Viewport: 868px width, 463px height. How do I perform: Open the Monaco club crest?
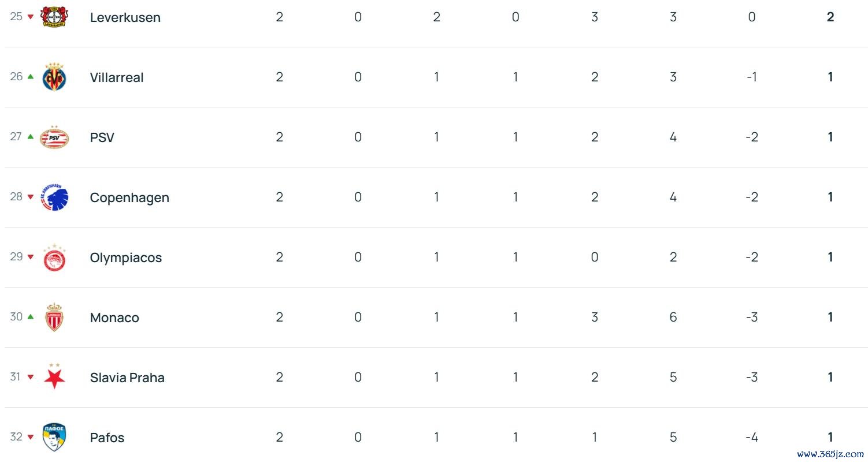(x=55, y=318)
